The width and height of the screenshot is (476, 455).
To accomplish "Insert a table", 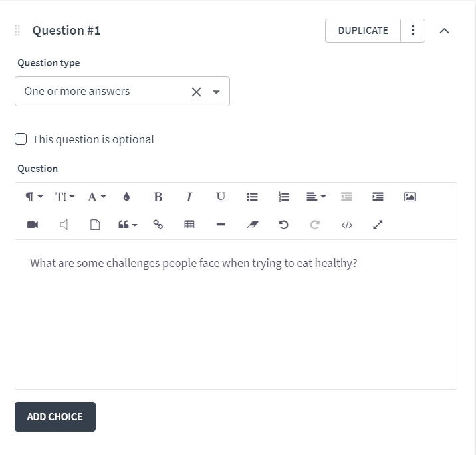I will [x=189, y=225].
